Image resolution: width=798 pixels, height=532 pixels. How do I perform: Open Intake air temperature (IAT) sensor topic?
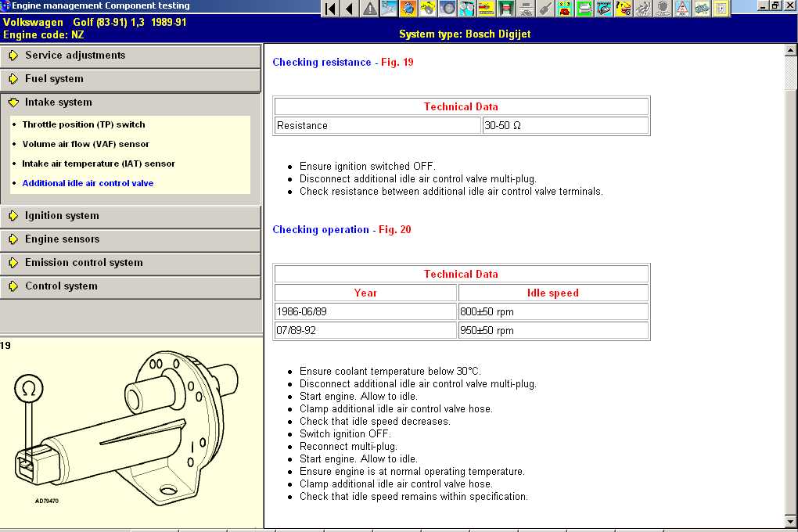[99, 164]
